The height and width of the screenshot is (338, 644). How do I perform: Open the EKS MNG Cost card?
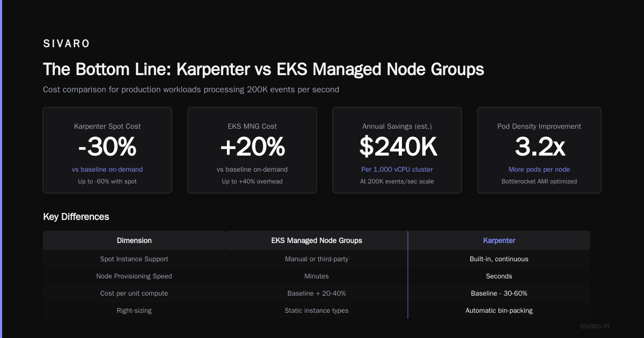[252, 150]
